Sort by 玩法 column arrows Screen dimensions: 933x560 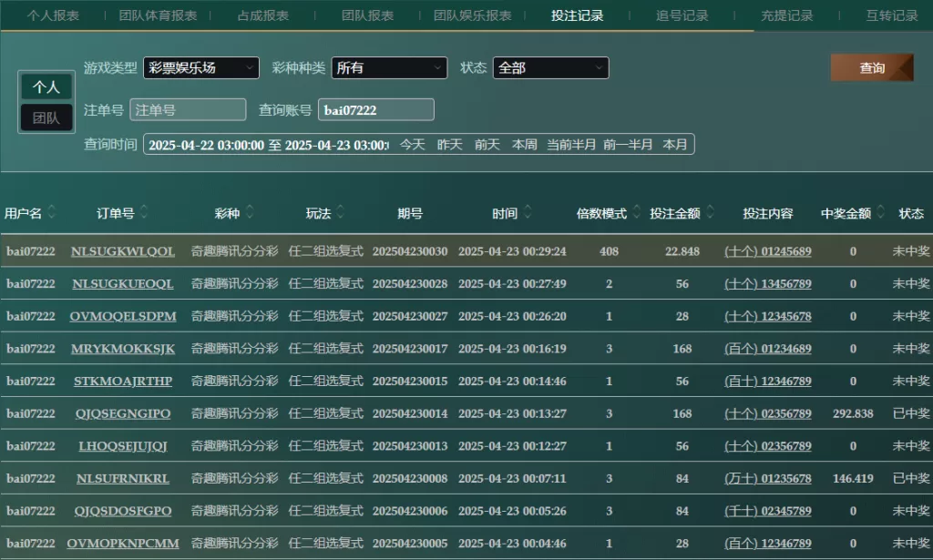point(341,211)
